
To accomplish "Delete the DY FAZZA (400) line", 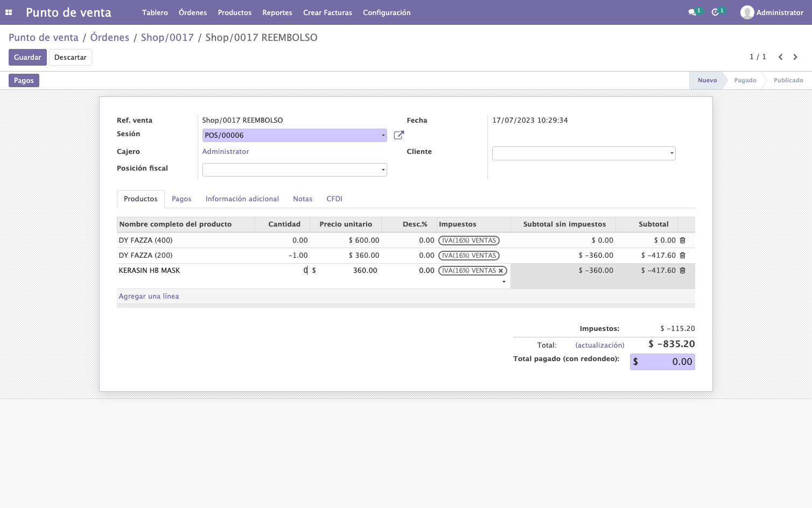I will (682, 241).
